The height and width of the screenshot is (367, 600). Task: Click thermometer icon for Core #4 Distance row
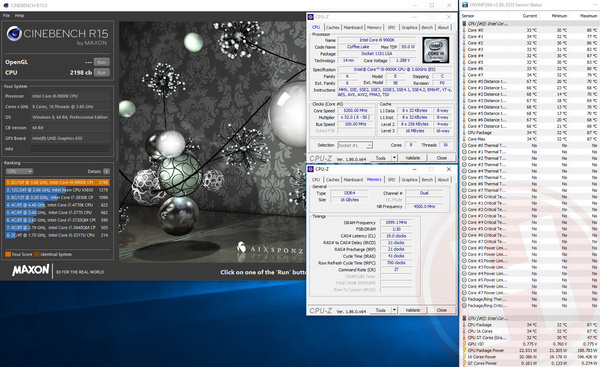coord(465,107)
